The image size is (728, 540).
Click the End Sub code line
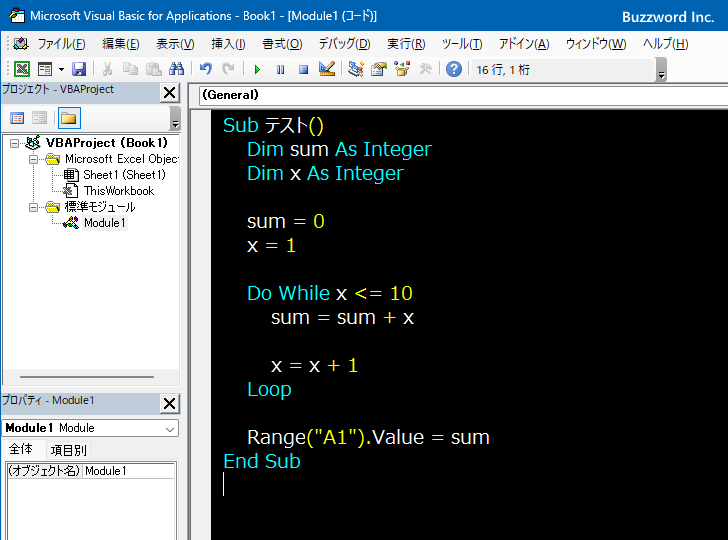[262, 461]
